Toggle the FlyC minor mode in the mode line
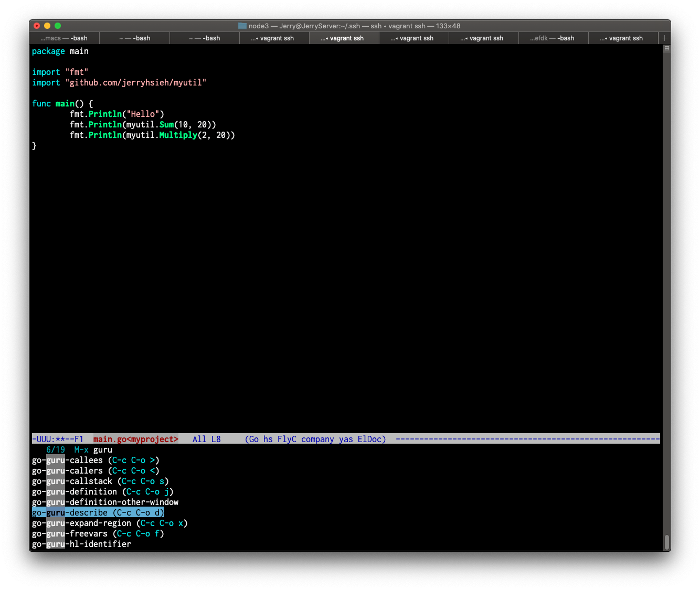This screenshot has width=700, height=590. 287,439
